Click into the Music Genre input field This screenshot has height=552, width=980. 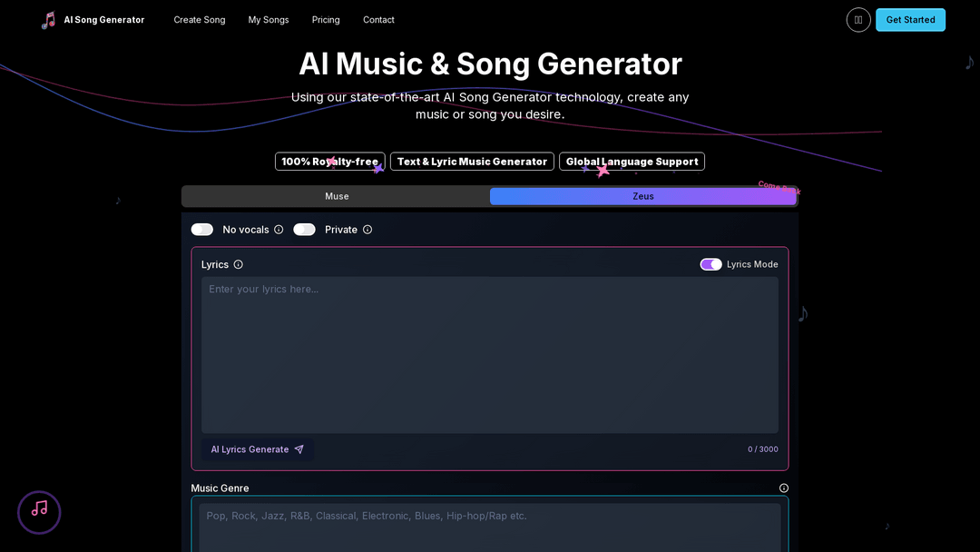(x=490, y=527)
